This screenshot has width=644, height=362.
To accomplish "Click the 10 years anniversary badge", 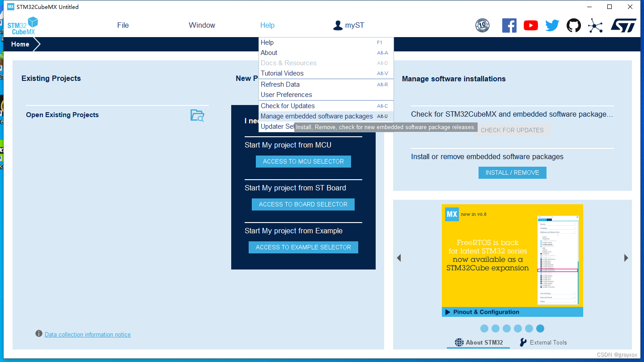I will [482, 25].
